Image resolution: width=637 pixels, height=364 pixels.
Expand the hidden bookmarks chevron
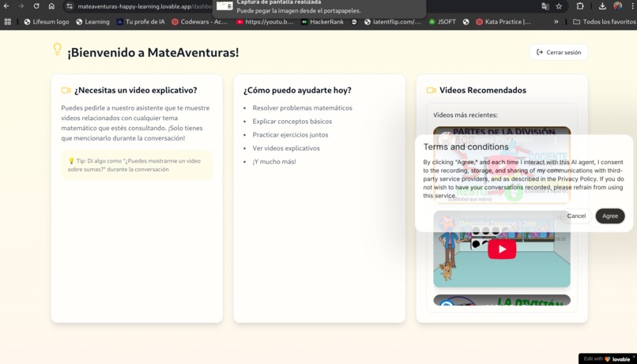tap(556, 22)
